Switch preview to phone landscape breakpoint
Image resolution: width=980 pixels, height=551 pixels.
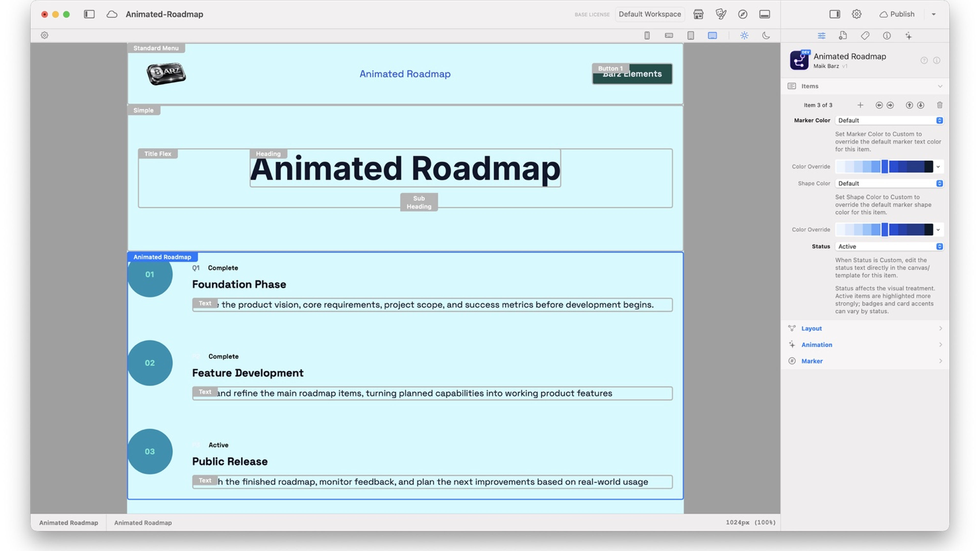click(x=669, y=35)
